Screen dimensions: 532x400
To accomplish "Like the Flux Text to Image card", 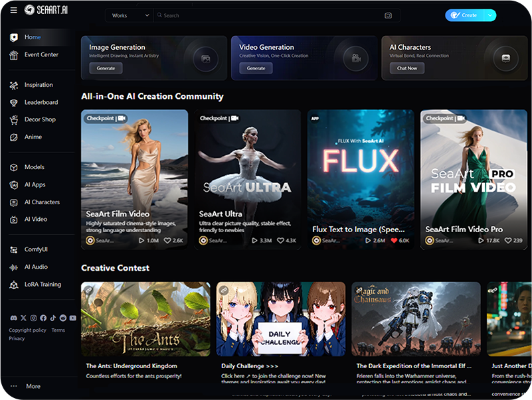I will click(395, 240).
